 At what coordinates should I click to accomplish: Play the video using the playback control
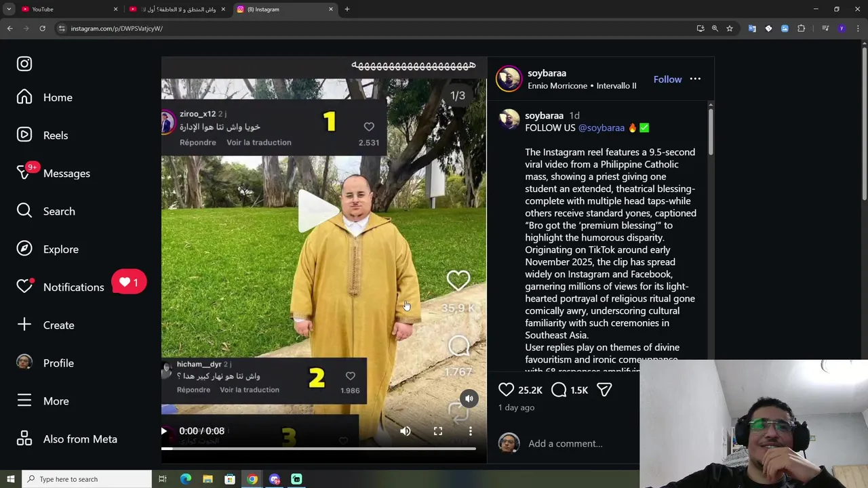[163, 431]
